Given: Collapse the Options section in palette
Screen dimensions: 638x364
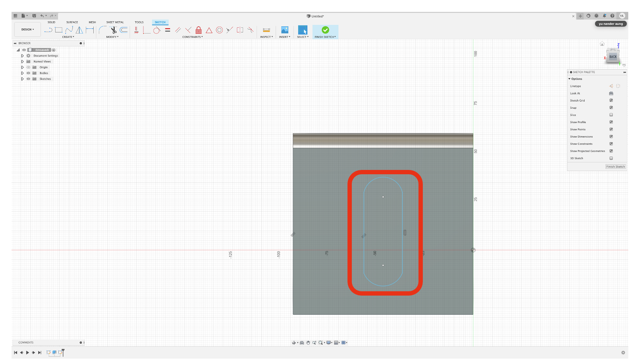Looking at the screenshot, I should point(570,79).
